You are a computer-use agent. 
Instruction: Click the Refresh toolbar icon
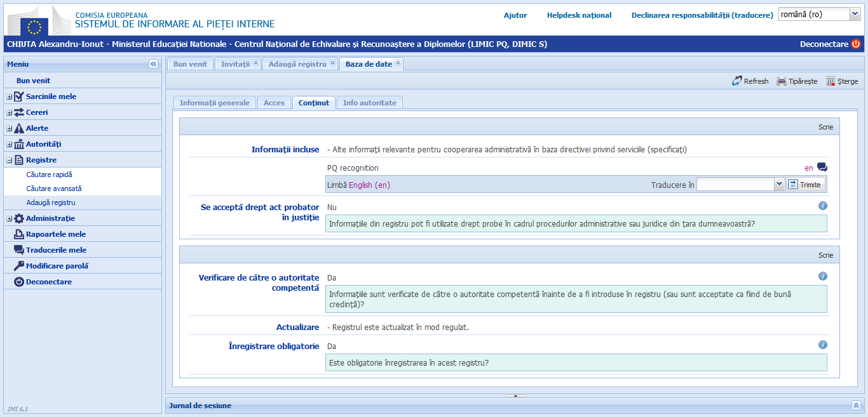point(737,81)
